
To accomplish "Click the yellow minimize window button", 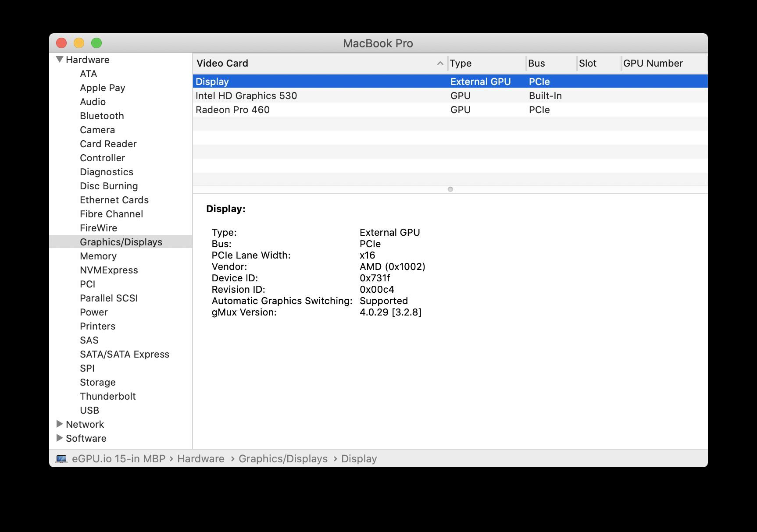I will [x=79, y=43].
